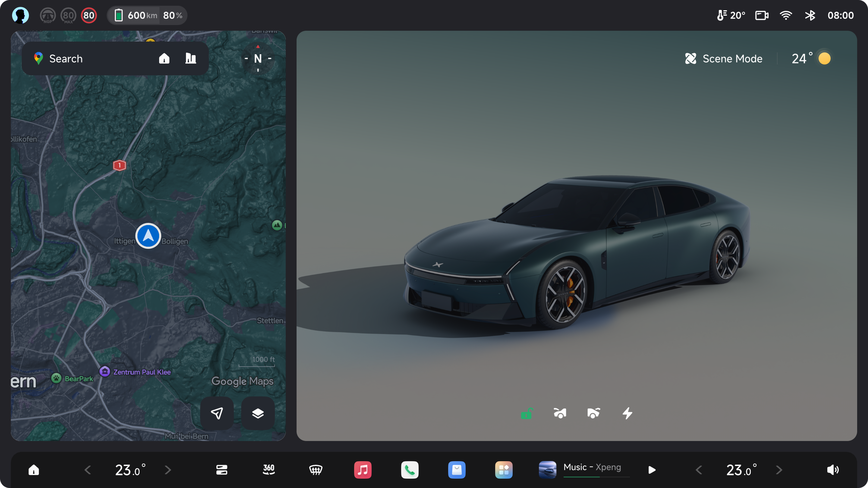Open the charging port bolt icon
The width and height of the screenshot is (868, 488).
[627, 413]
